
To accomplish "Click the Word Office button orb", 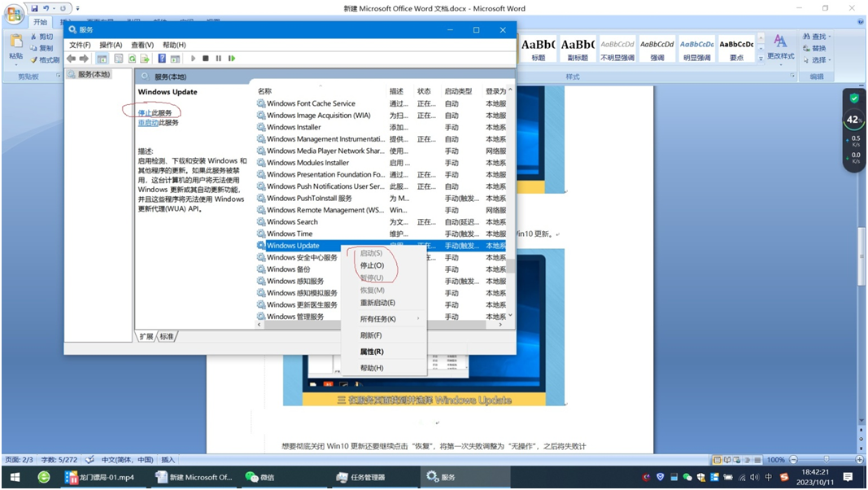I will point(15,13).
